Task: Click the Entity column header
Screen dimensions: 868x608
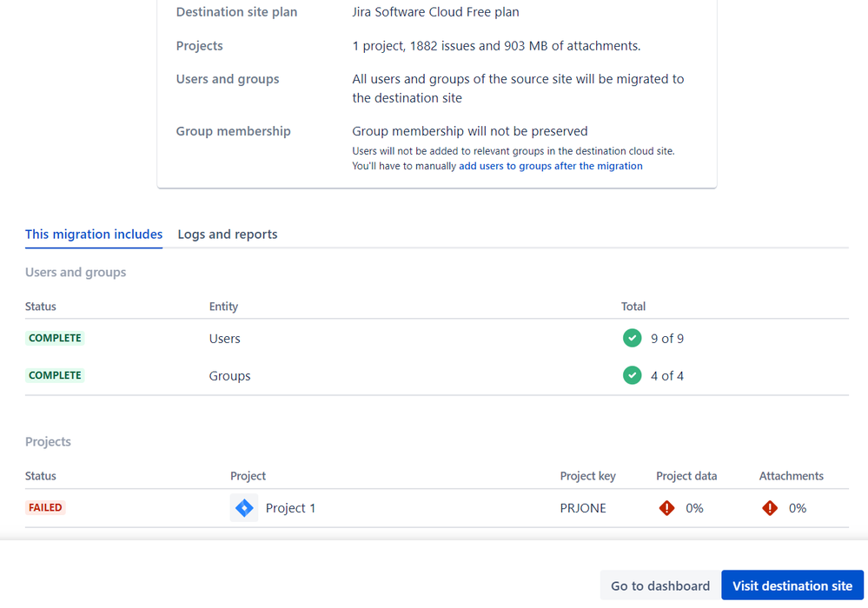Action: [x=223, y=307]
